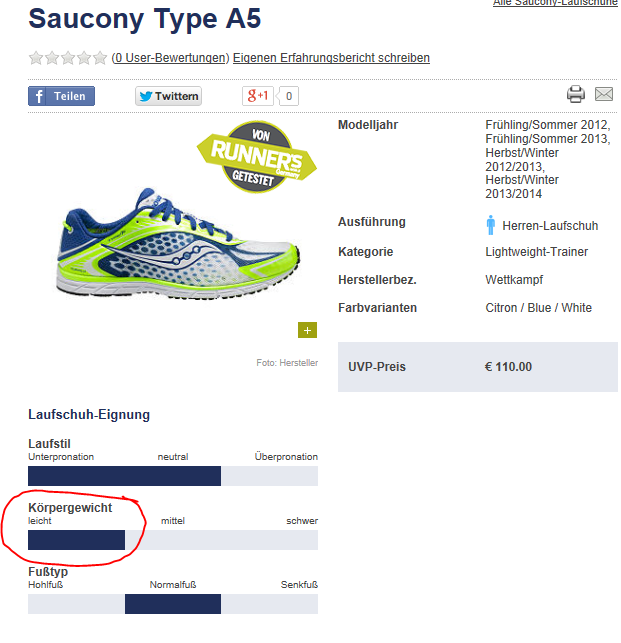Rate with the fifth star
This screenshot has height=643, width=621.
[x=99, y=58]
